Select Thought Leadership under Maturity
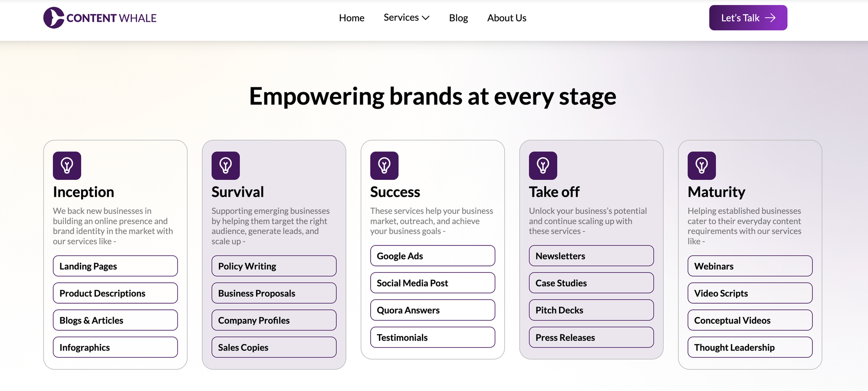The image size is (868, 391). click(x=750, y=347)
